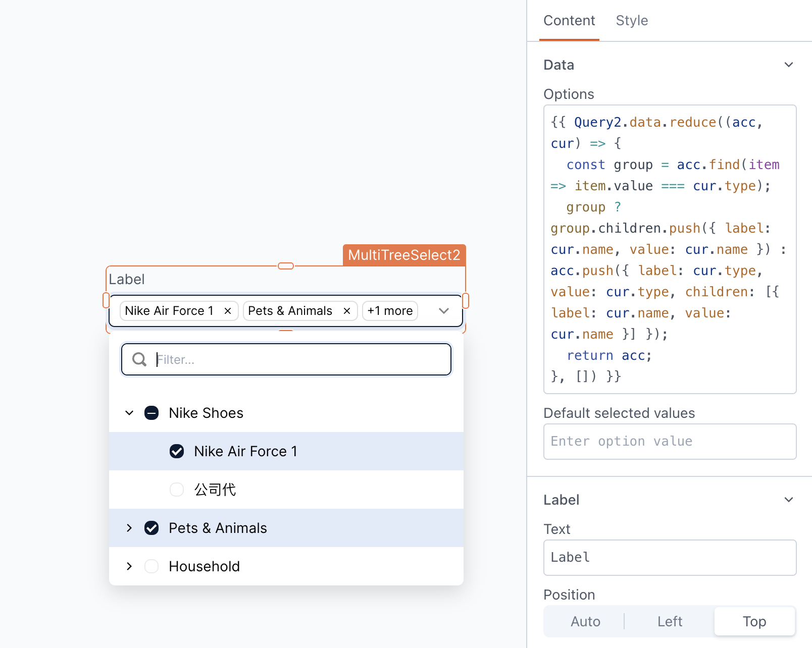
Task: Expand the Pets & Animals tree node
Action: 129,528
